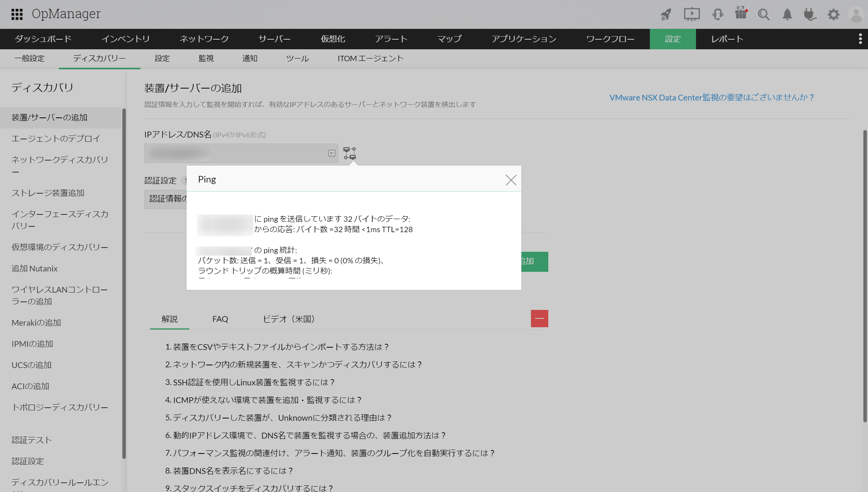Viewport: 868px width, 492px height.
Task: Click the magnifier search icon
Action: coord(763,15)
